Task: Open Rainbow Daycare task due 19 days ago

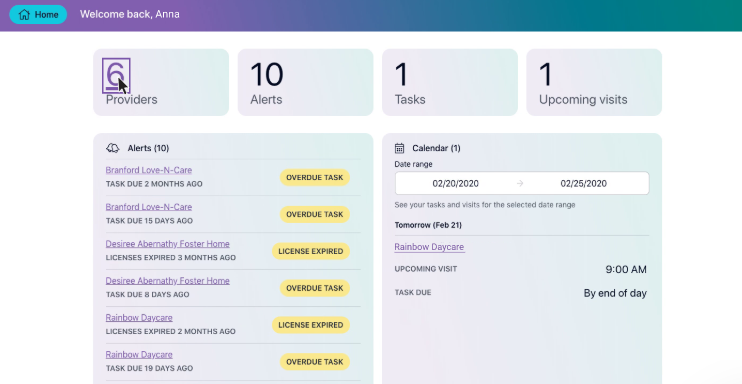Action: 139,355
